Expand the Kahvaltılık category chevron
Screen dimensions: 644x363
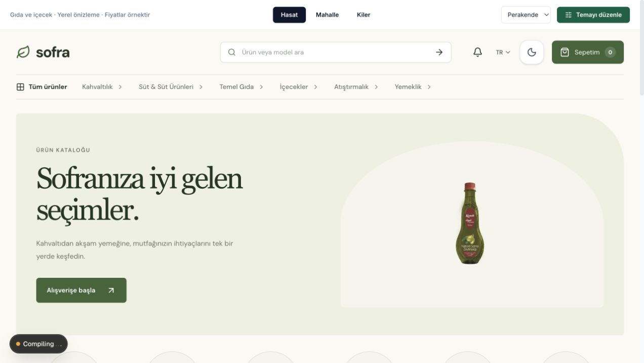point(120,87)
